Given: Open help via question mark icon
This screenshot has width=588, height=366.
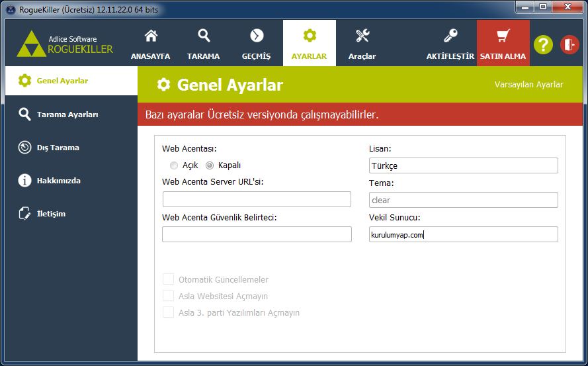Looking at the screenshot, I should click(x=543, y=44).
